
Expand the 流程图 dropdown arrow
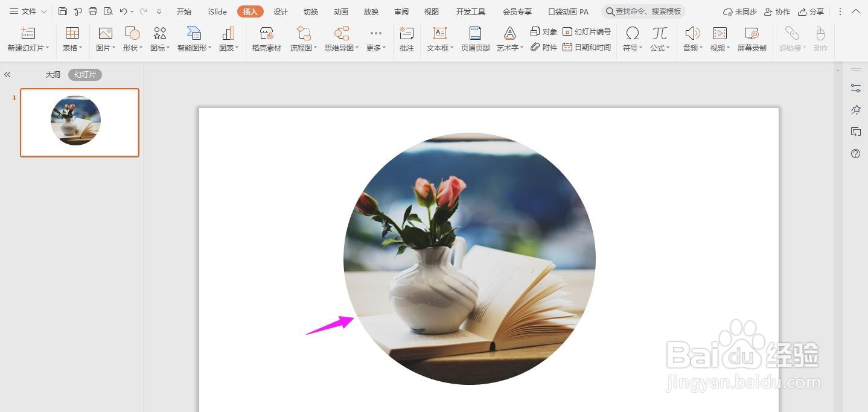click(x=315, y=48)
